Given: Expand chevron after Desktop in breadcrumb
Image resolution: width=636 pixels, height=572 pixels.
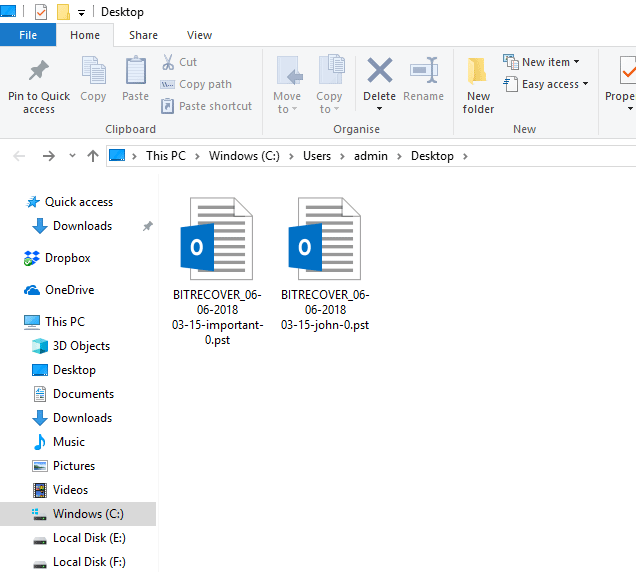Looking at the screenshot, I should coord(465,156).
